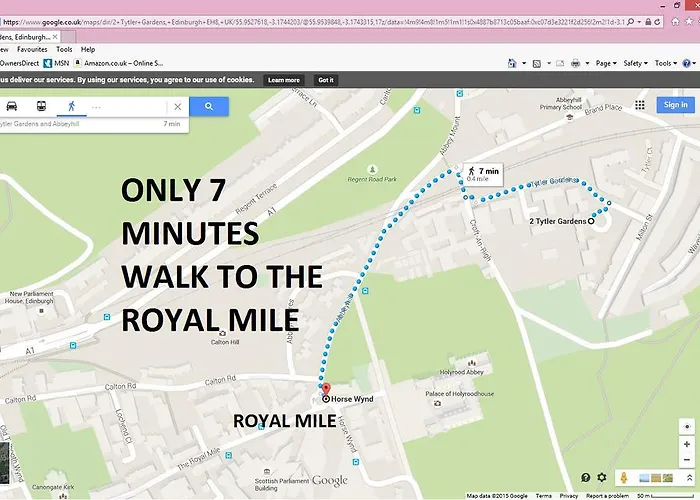The width and height of the screenshot is (700, 500).
Task: Close the directions panel with X
Action: tap(178, 106)
